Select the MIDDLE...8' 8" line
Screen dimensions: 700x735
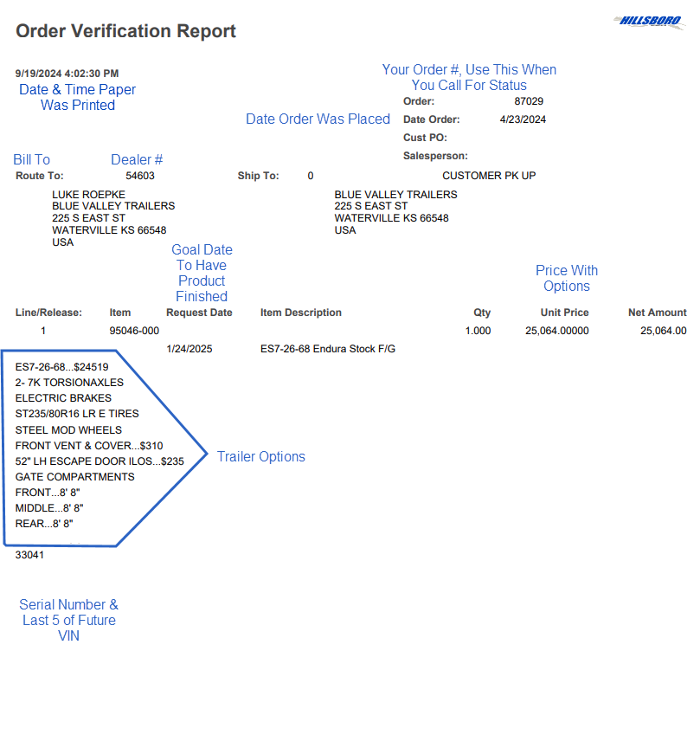click(49, 508)
